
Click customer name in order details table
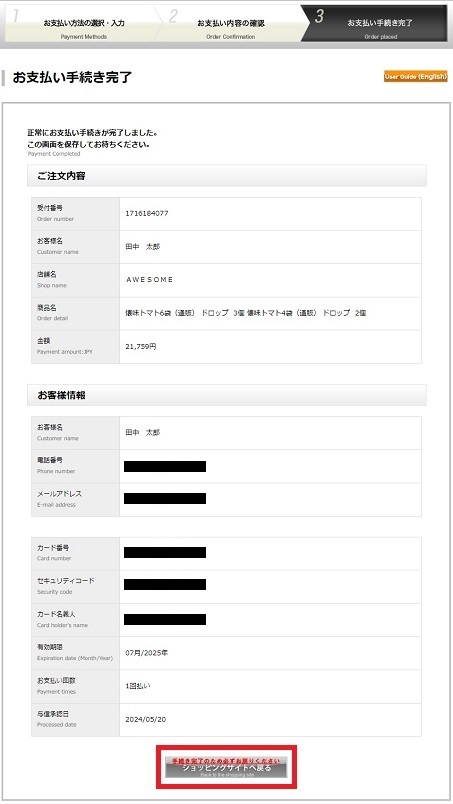click(x=143, y=247)
